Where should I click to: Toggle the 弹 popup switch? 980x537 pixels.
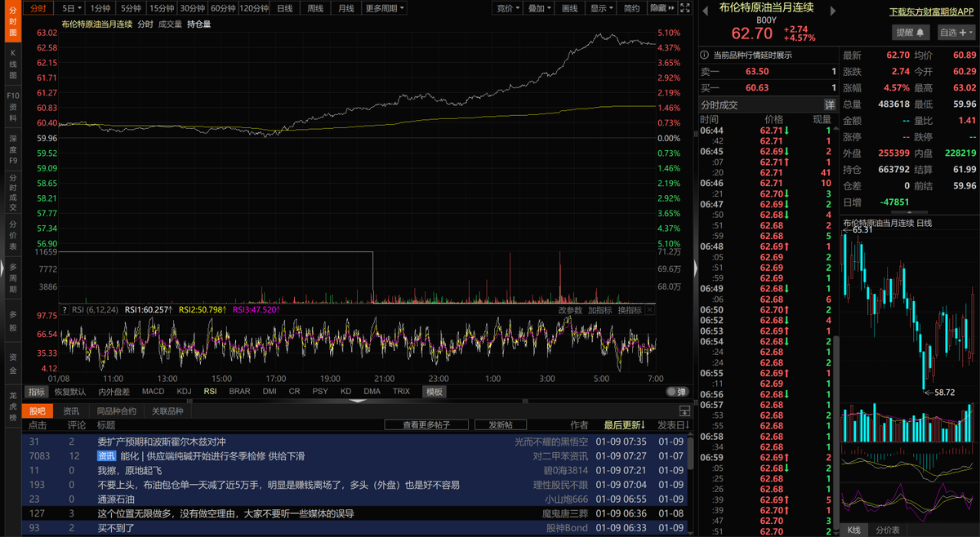(x=675, y=392)
